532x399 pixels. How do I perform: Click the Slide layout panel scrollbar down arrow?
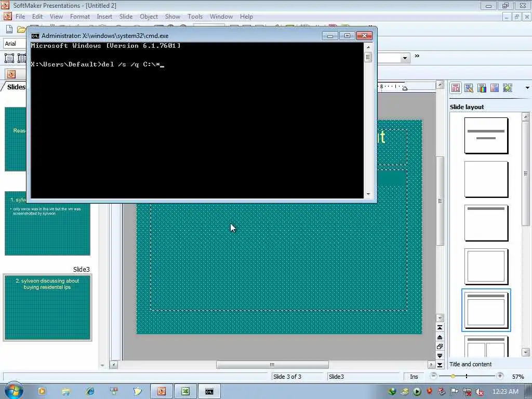[x=526, y=352]
